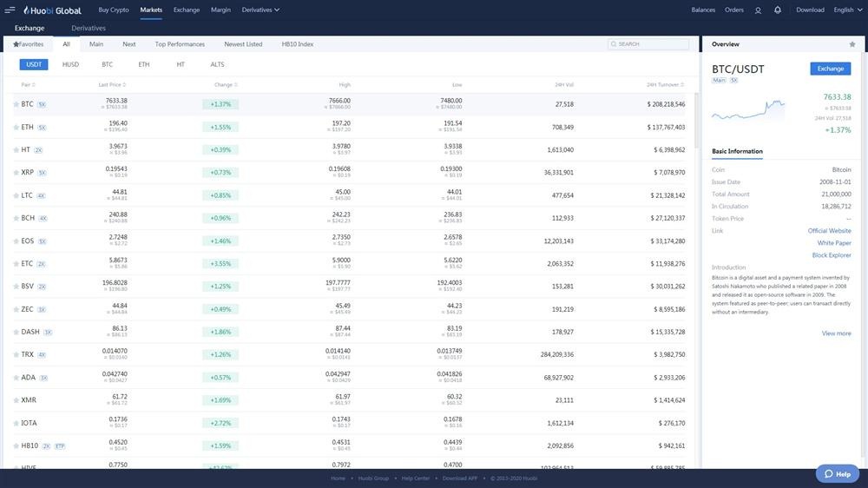This screenshot has width=868, height=488.
Task: Select the Main markets tab
Action: (96, 44)
